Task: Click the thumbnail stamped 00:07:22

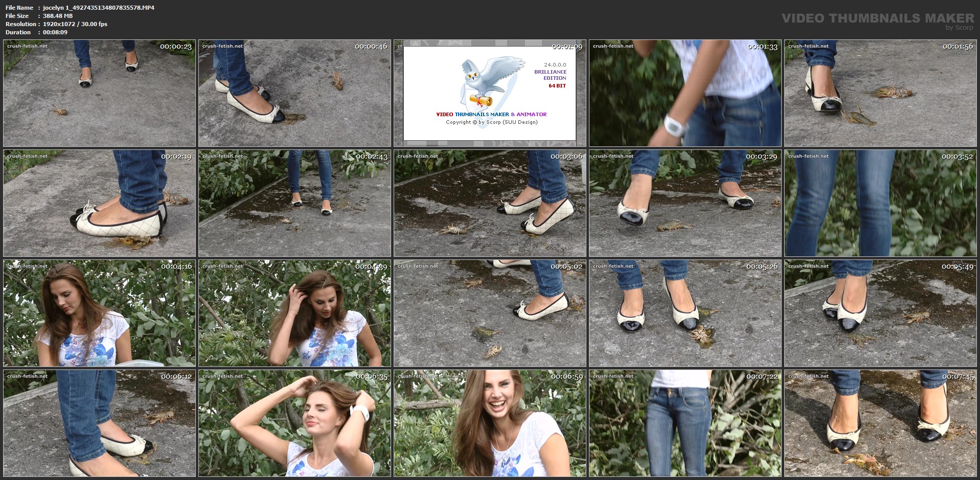Action: (685, 423)
